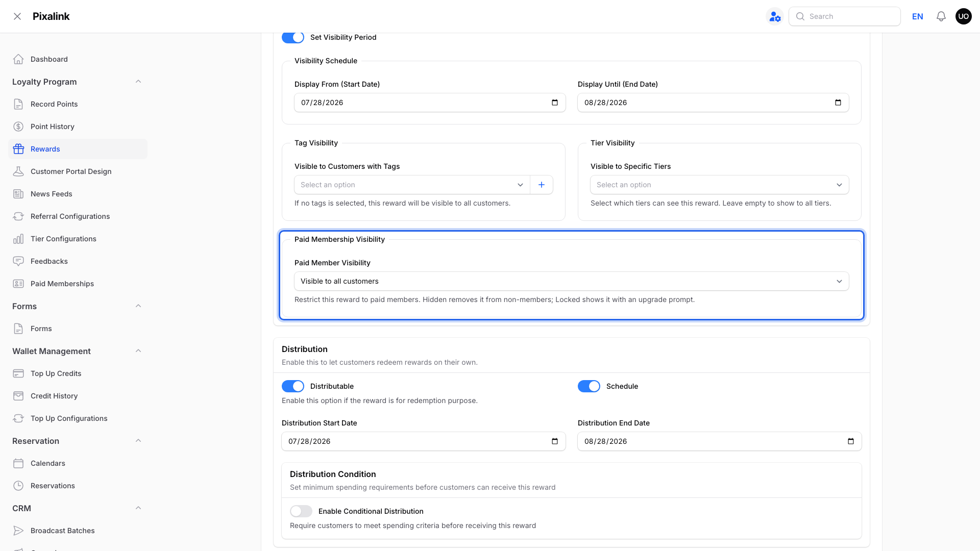Collapse the CRM section

(x=138, y=508)
